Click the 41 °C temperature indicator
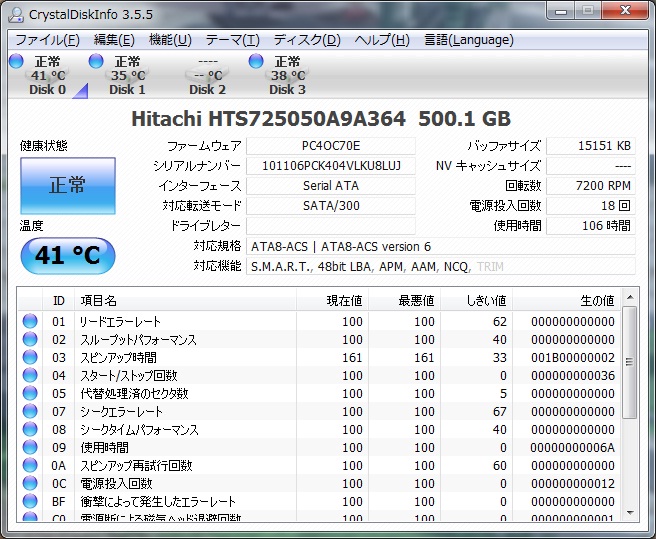This screenshot has height=539, width=656. [68, 256]
